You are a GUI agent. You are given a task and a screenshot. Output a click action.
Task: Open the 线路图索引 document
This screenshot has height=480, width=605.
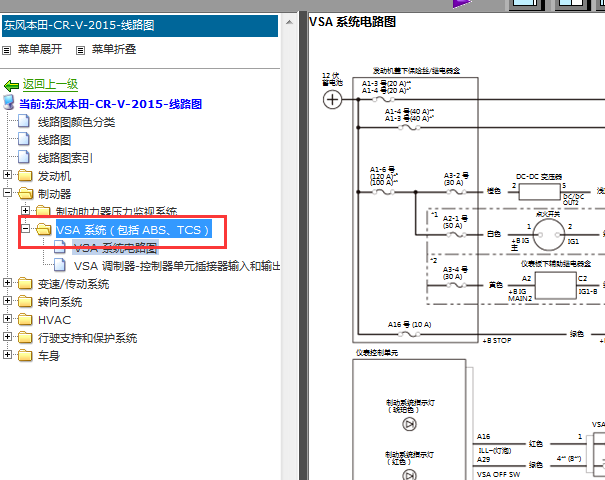tap(65, 158)
